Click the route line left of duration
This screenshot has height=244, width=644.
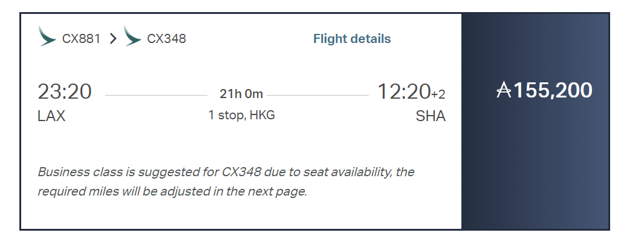click(x=156, y=95)
